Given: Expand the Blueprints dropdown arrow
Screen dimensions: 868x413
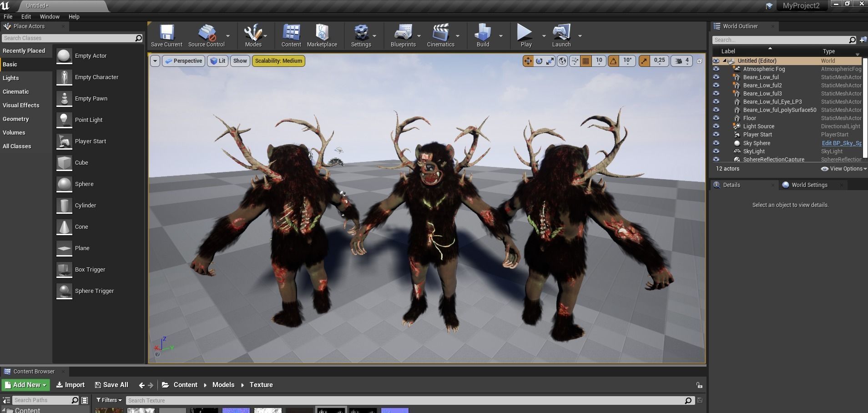Looking at the screenshot, I should (x=419, y=36).
